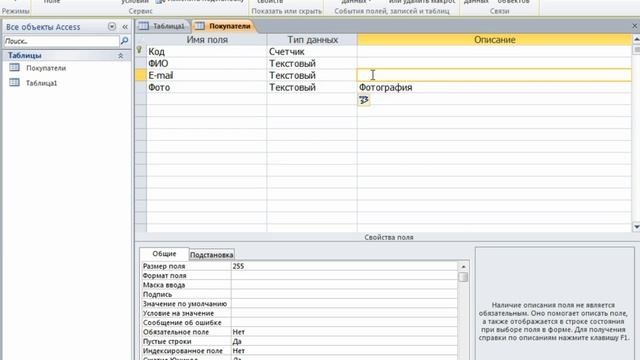The image size is (640, 360).
Task: Click the Обязательное поле value Нет
Action: (x=344, y=332)
